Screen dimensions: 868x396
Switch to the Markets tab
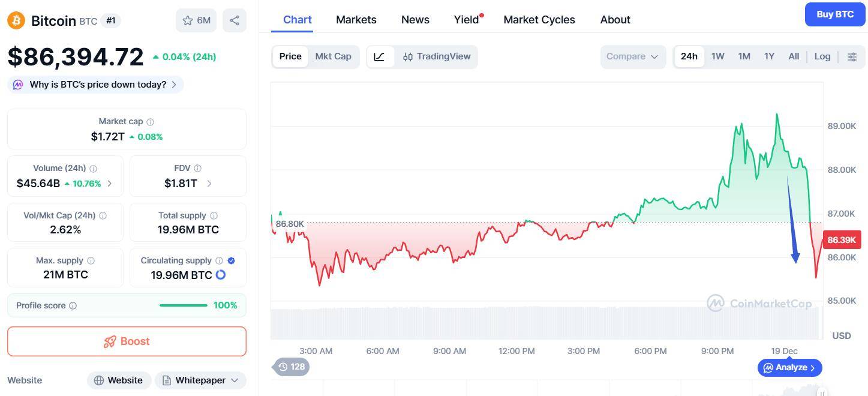[356, 20]
